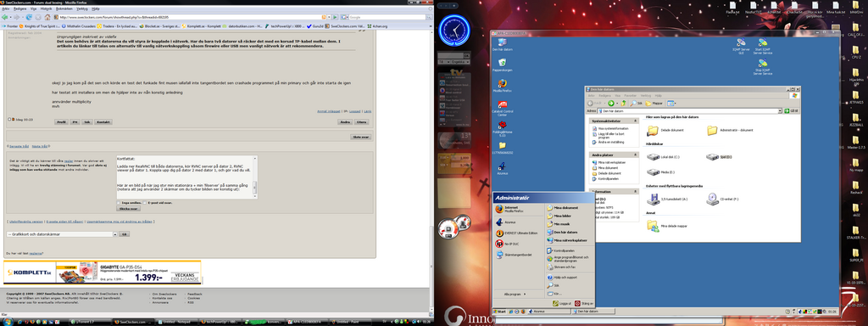Click the Firefox stop loading button
The image size is (868, 326).
click(x=37, y=17)
